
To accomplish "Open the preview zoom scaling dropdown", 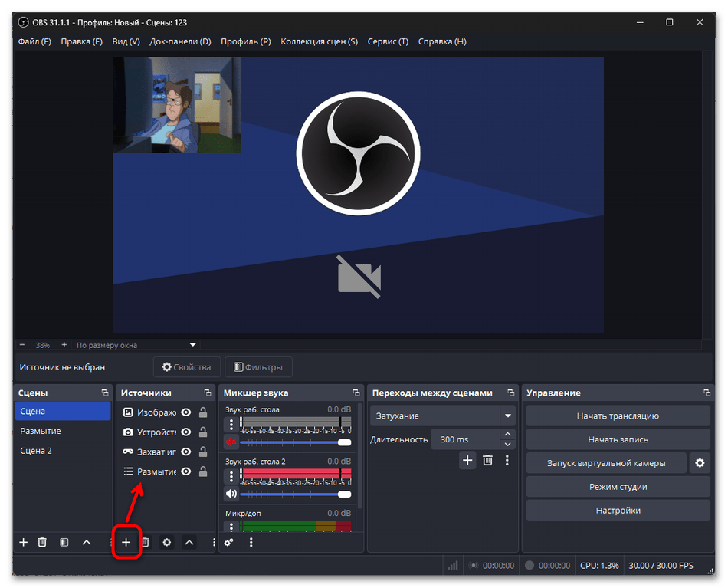I will [x=193, y=345].
